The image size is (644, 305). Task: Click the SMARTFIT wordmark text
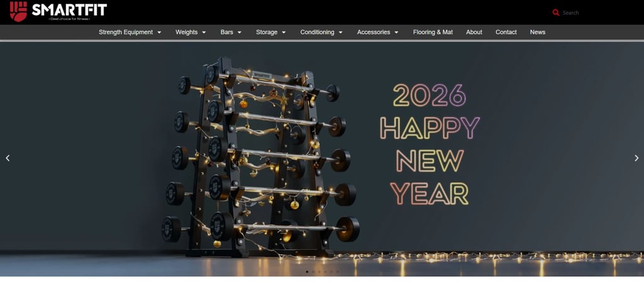69,9
